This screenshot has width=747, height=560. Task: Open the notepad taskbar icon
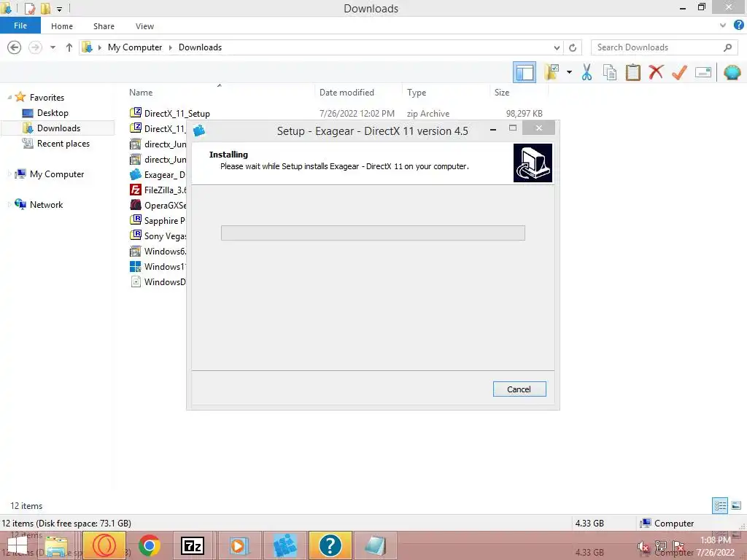(x=375, y=545)
